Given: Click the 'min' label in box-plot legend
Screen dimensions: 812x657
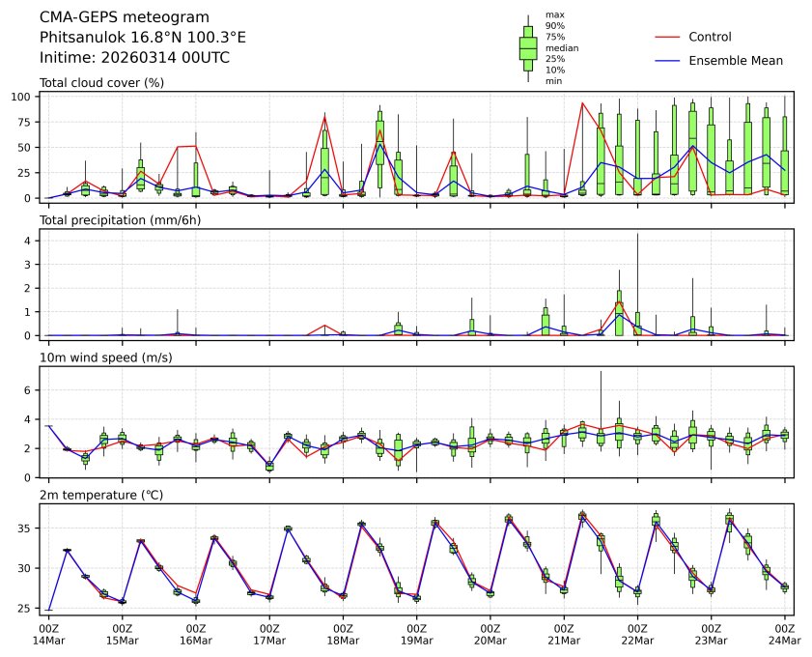Looking at the screenshot, I should (553, 81).
